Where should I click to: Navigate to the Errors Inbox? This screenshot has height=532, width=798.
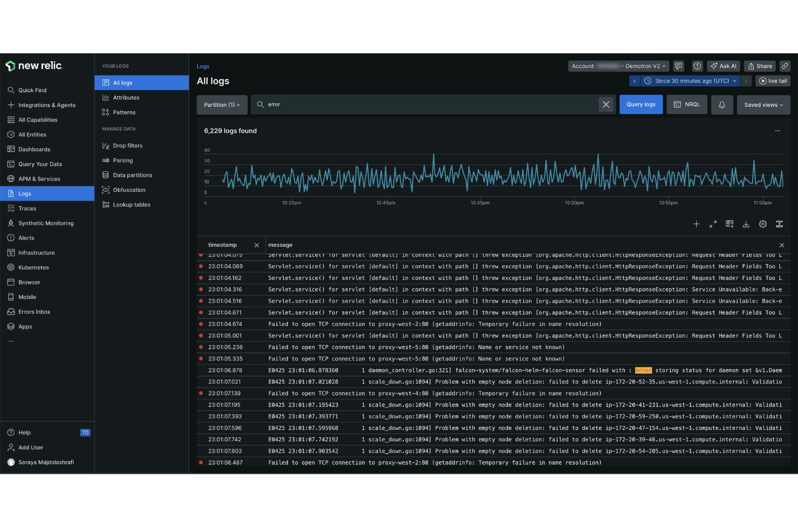click(36, 312)
